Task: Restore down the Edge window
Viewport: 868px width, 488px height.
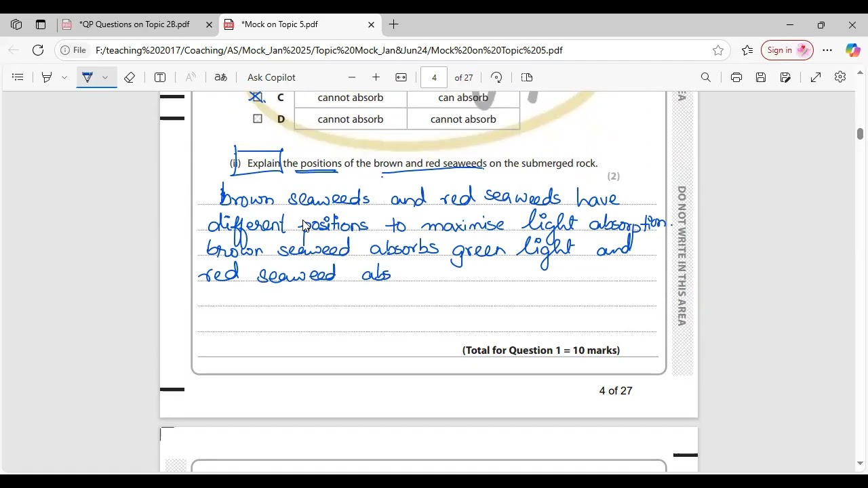Action: click(821, 24)
